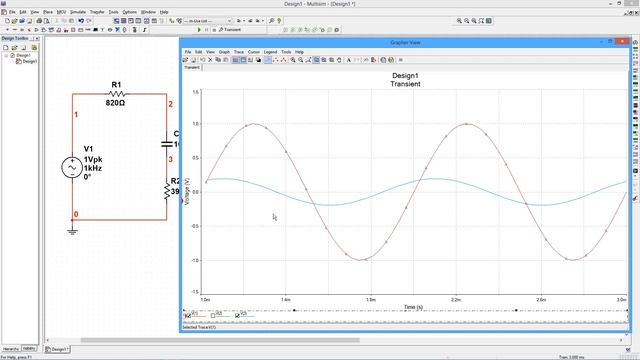This screenshot has height=360, width=640.
Task: Open the Trace menu in Grapher View
Action: pos(238,52)
